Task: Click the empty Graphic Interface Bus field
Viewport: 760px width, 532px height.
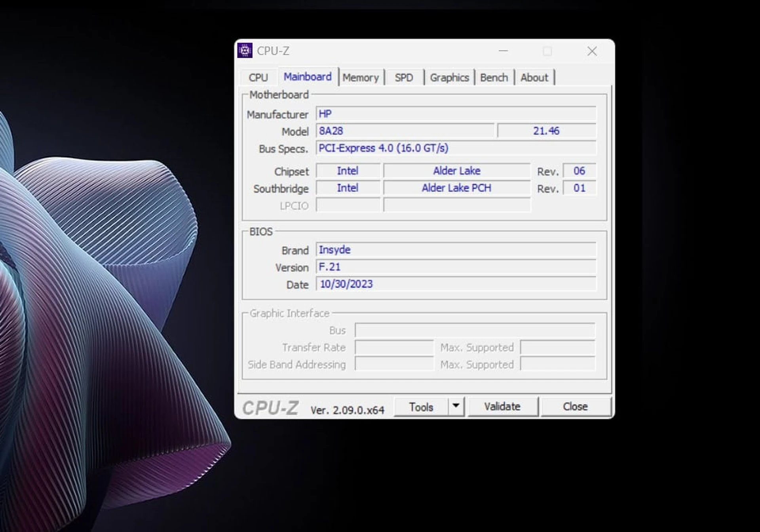Action: (475, 330)
